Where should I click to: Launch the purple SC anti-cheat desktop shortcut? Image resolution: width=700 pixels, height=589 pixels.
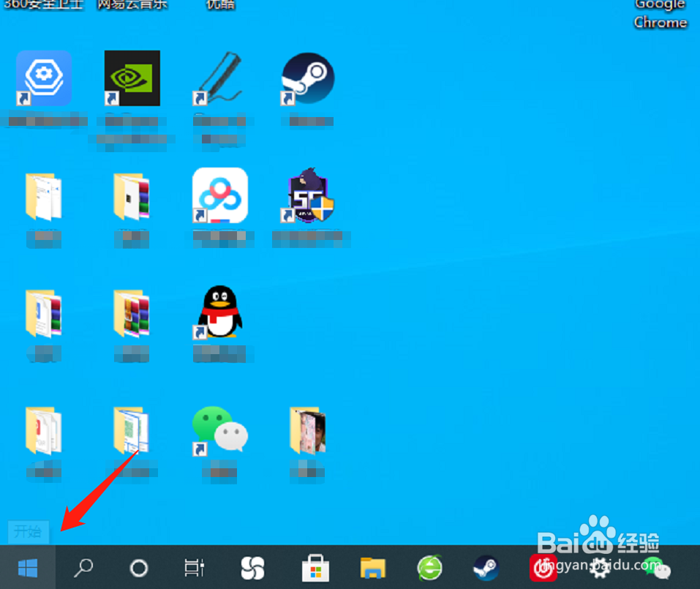tap(307, 195)
